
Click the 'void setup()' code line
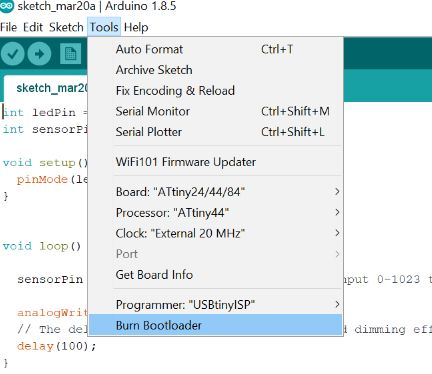point(45,163)
